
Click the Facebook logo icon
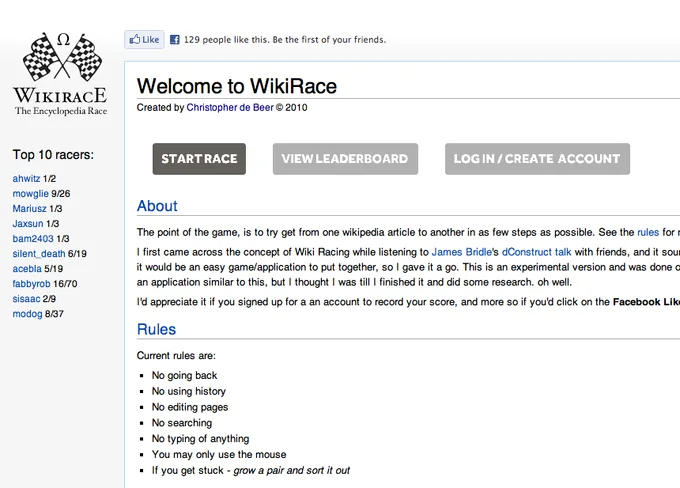(174, 40)
